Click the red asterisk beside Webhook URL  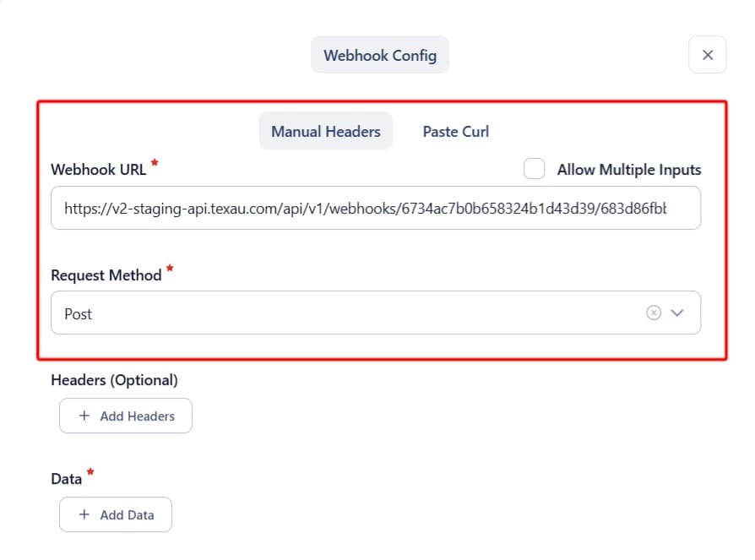pyautogui.click(x=154, y=162)
